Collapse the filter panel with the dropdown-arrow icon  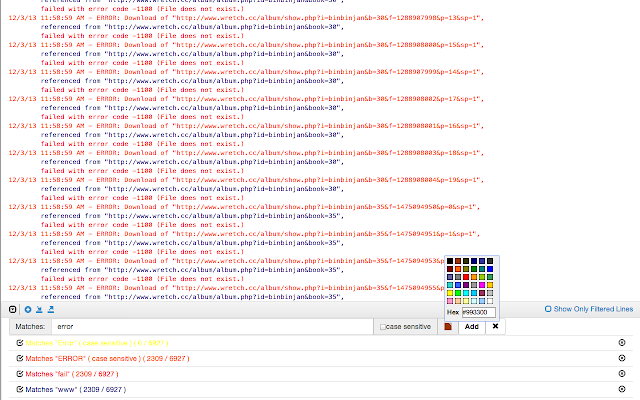pyautogui.click(x=13, y=309)
